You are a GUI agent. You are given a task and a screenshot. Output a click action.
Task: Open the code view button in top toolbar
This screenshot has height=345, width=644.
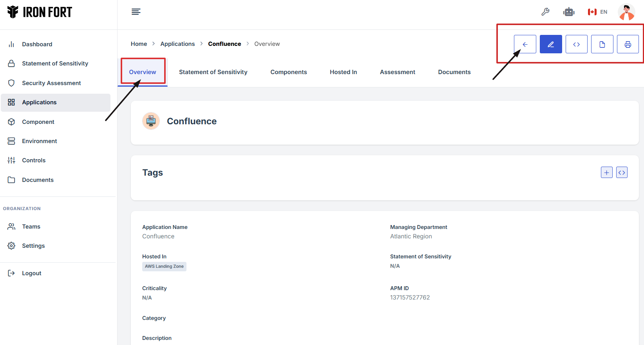[576, 44]
